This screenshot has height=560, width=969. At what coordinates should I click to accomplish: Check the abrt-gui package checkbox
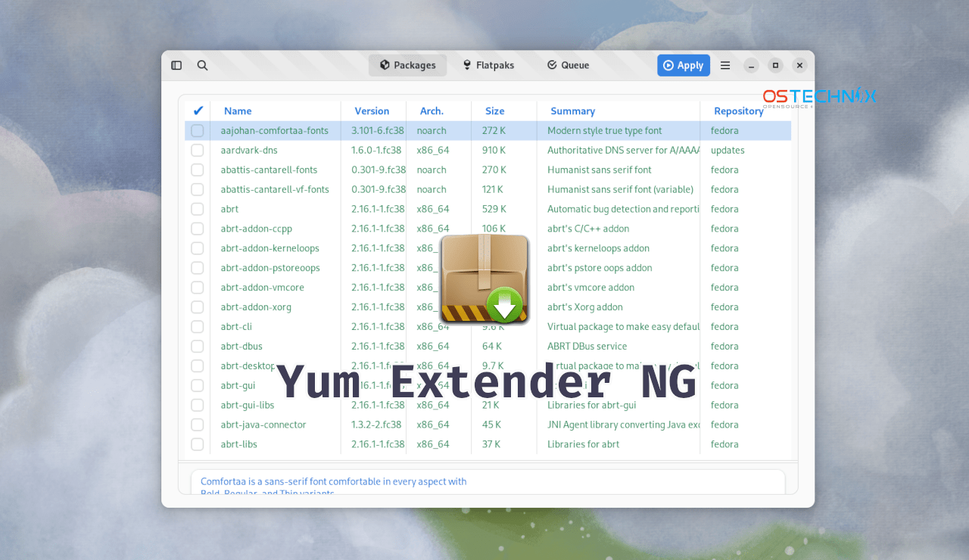[x=198, y=385]
